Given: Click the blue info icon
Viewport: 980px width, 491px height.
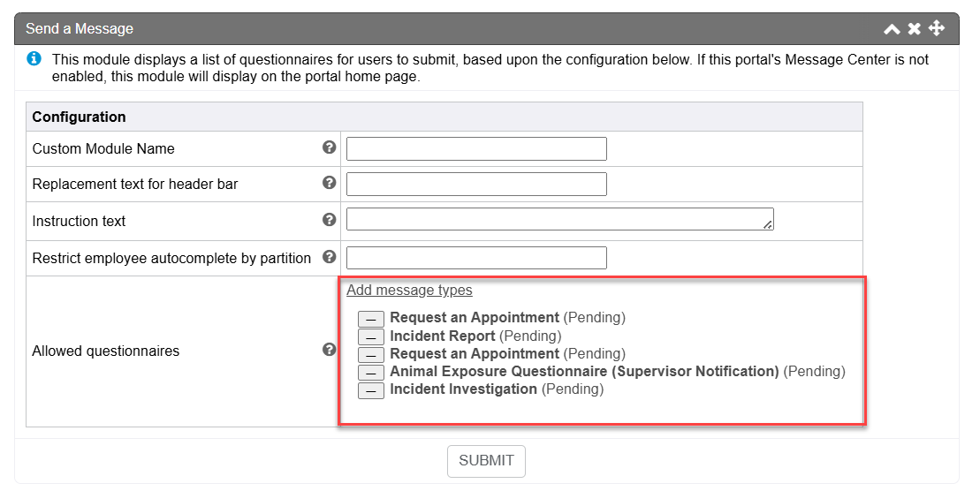Looking at the screenshot, I should coord(34,59).
